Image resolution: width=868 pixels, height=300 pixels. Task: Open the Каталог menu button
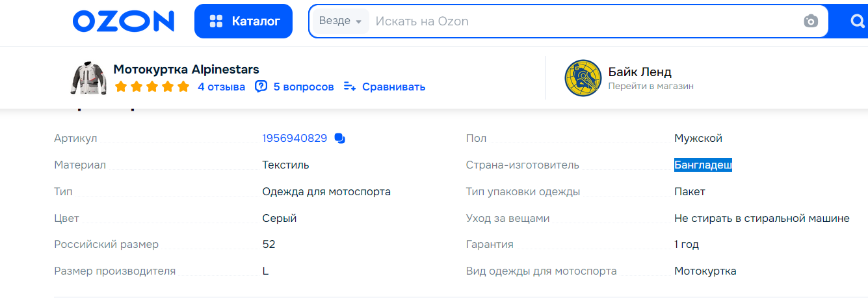(x=243, y=21)
